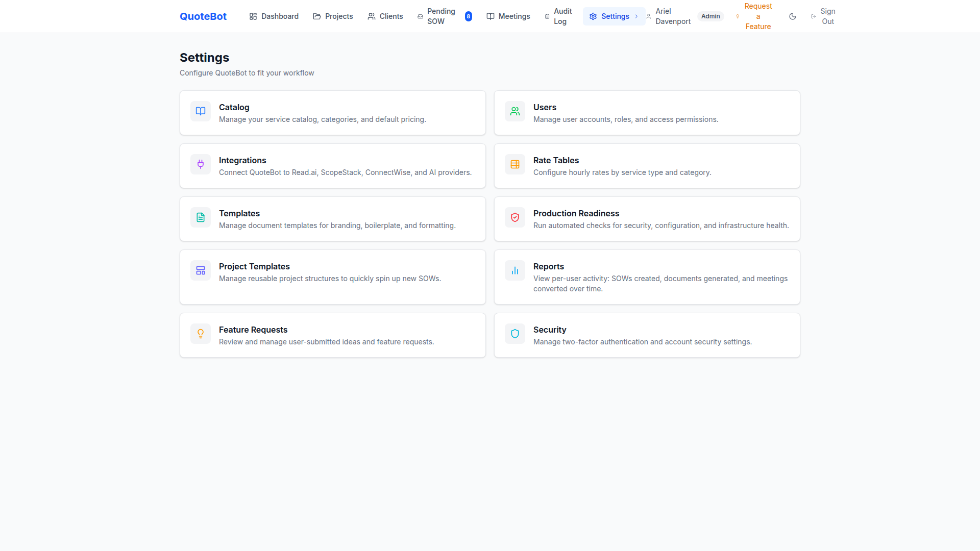The width and height of the screenshot is (980, 551).
Task: Open Templates via the document icon
Action: tap(200, 217)
